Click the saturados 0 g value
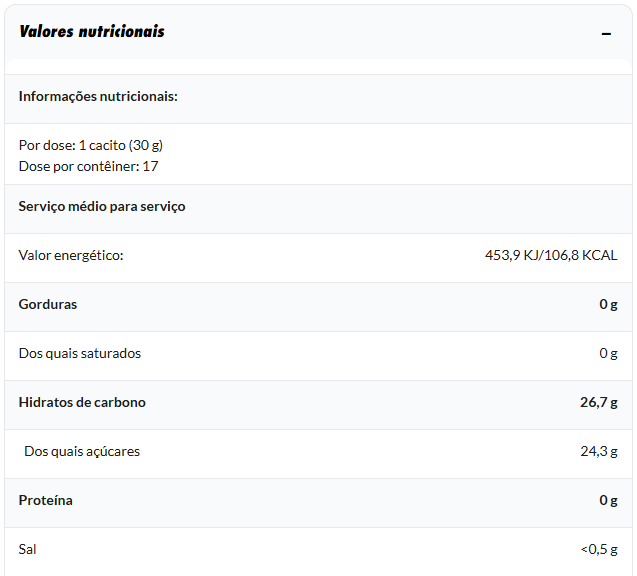Image resolution: width=637 pixels, height=576 pixels. 608,353
